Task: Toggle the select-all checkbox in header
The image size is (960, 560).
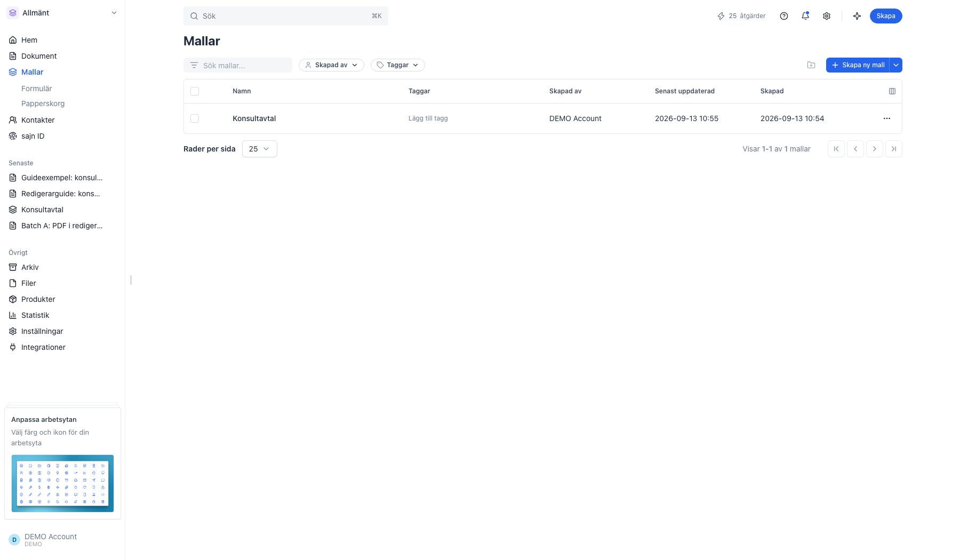Action: click(195, 91)
